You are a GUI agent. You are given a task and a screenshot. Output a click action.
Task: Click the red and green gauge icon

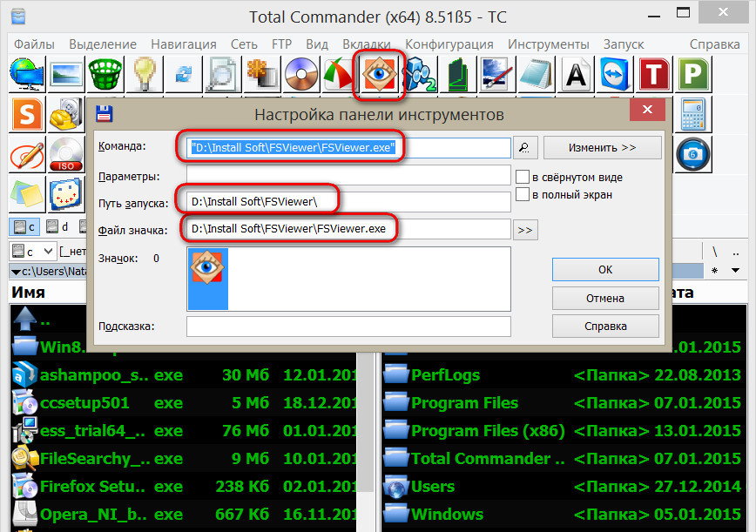pos(340,74)
